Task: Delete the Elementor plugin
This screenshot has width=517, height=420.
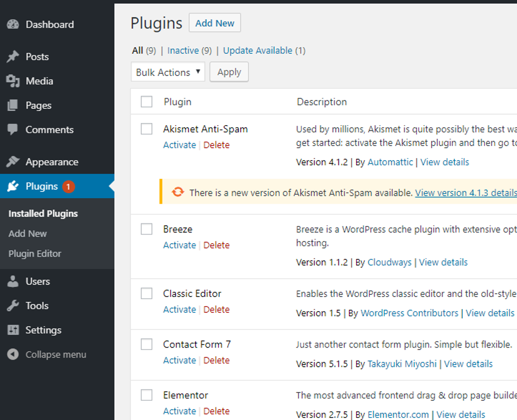Action: pyautogui.click(x=216, y=411)
